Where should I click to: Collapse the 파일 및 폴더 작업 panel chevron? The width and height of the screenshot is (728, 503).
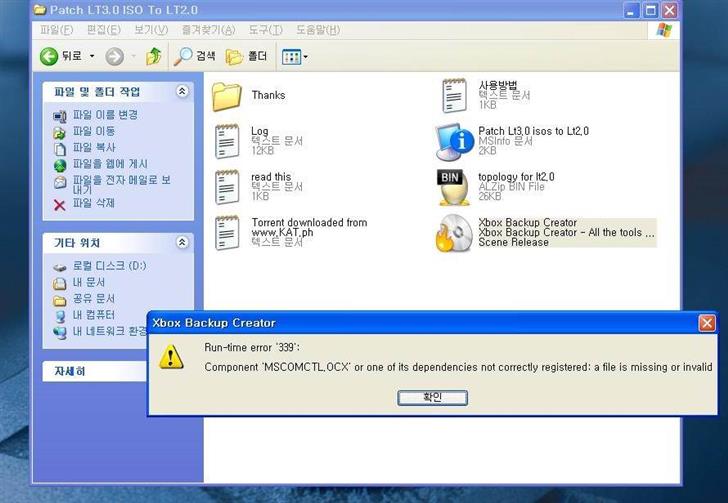coord(182,91)
